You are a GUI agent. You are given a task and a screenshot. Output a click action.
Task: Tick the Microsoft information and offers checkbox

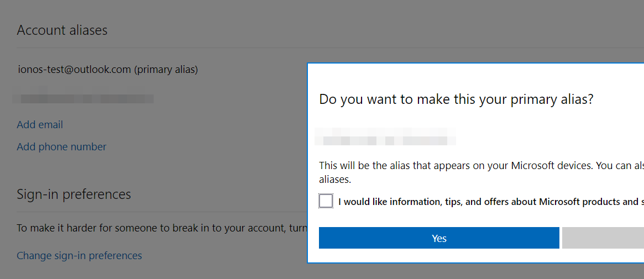326,202
